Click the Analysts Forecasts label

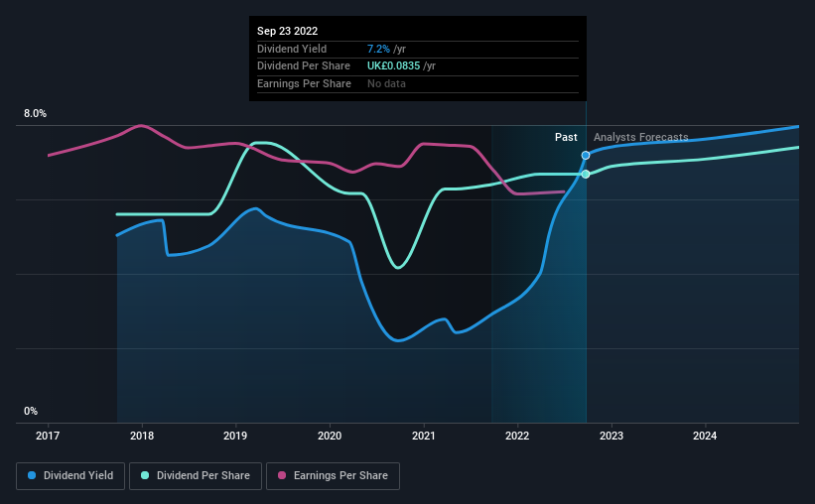point(641,137)
